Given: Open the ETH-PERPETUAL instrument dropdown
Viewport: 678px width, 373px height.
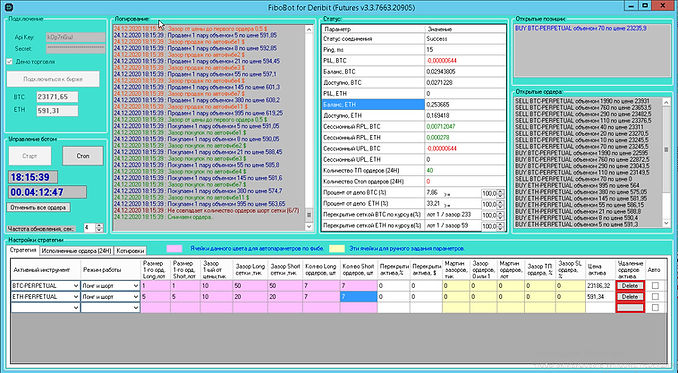Looking at the screenshot, I should [x=76, y=297].
